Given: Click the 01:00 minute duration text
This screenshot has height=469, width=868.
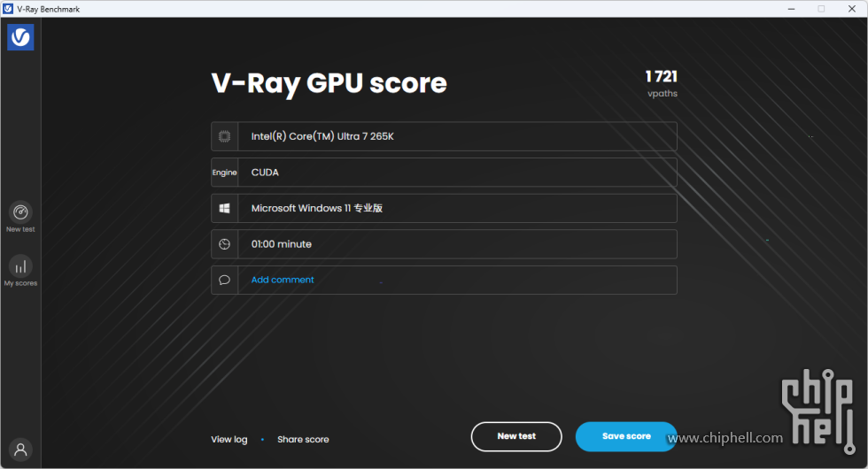Looking at the screenshot, I should [282, 244].
